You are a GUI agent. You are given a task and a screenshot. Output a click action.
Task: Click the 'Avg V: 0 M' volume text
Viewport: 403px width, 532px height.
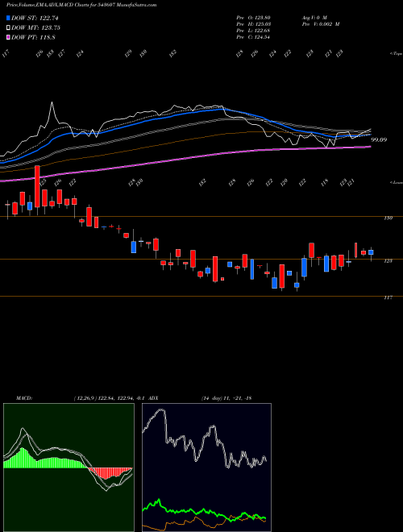[314, 17]
